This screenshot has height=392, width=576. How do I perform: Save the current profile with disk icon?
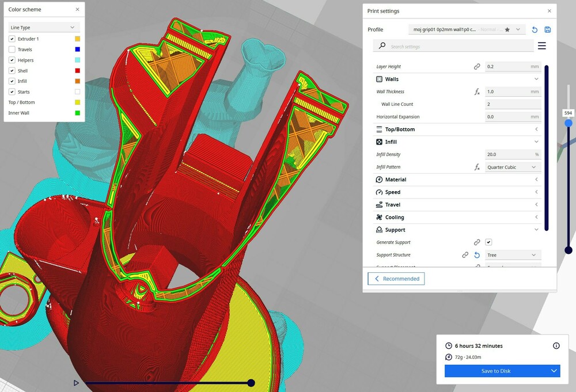(547, 30)
